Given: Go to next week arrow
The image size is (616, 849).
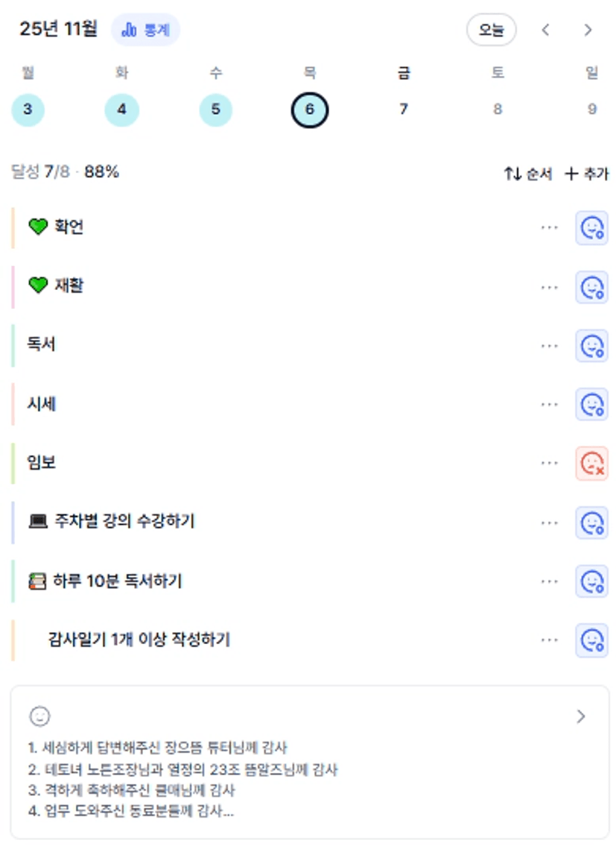Looking at the screenshot, I should point(588,30).
